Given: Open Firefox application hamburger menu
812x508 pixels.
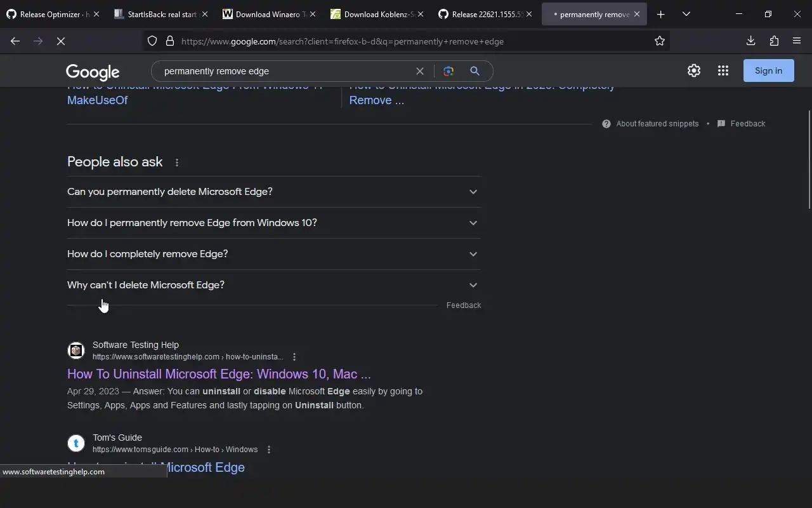Looking at the screenshot, I should coord(797,41).
